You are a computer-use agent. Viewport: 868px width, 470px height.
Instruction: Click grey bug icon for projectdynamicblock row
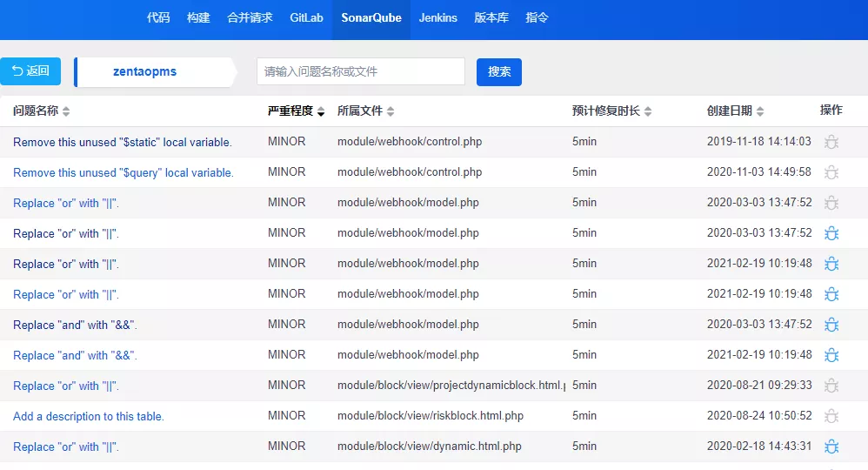tap(831, 386)
